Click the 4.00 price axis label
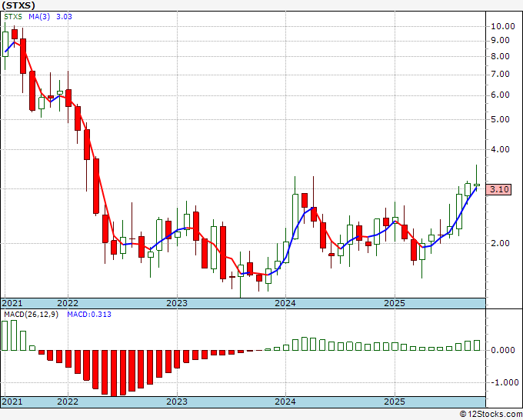Image resolution: width=523 pixels, height=420 pixels. click(500, 149)
